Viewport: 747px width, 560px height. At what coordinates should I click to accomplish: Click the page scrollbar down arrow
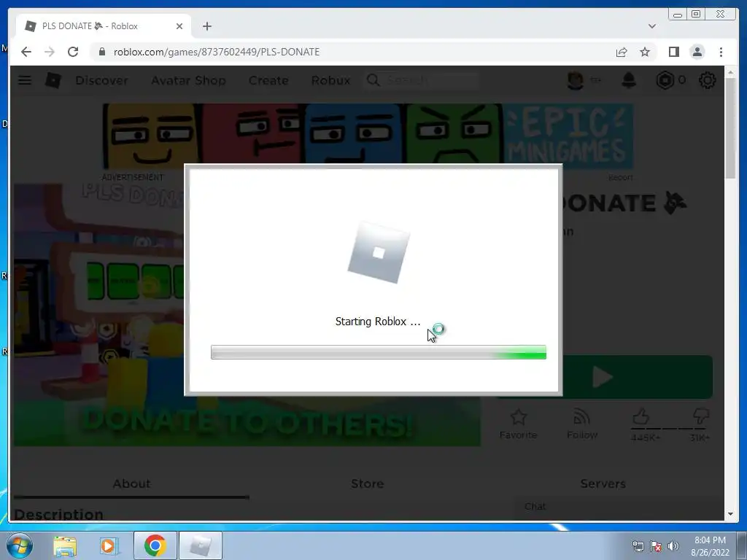tap(731, 514)
